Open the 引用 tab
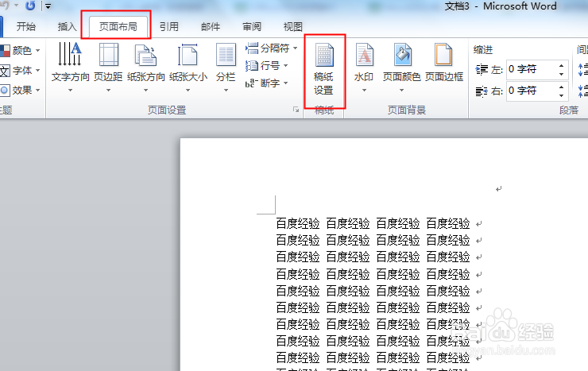The width and height of the screenshot is (588, 371). click(169, 26)
